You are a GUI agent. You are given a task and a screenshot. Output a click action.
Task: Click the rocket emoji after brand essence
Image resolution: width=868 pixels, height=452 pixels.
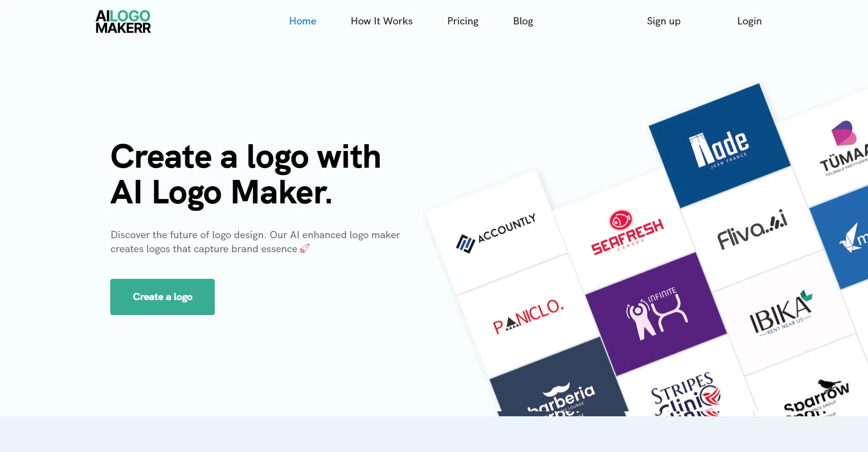[x=304, y=249]
